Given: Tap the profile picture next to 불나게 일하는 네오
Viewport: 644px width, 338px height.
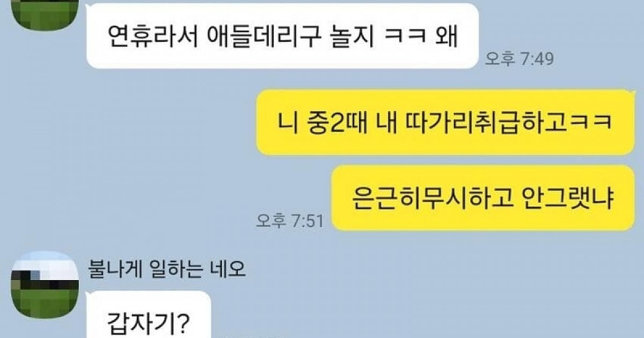Looking at the screenshot, I should [x=45, y=289].
